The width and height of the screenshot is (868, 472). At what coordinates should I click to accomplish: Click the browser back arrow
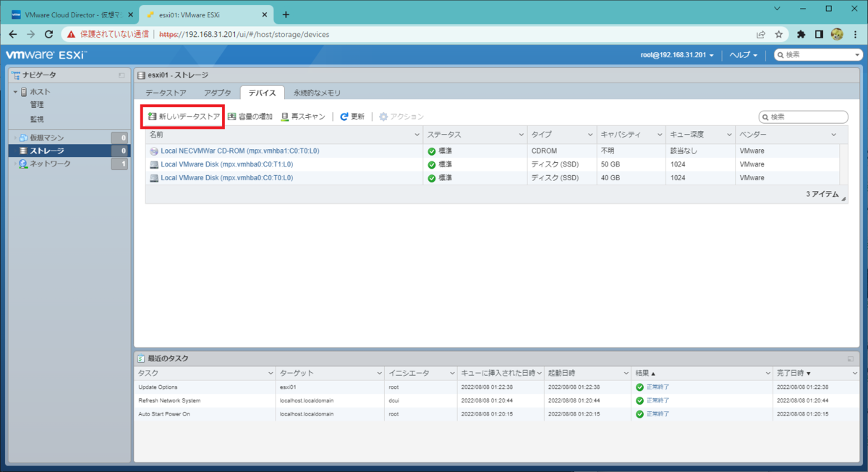click(x=13, y=33)
